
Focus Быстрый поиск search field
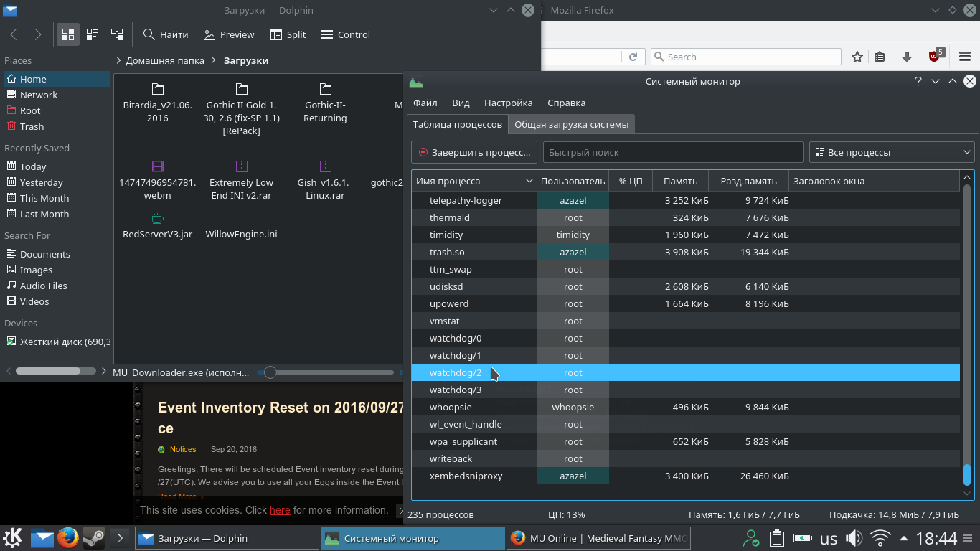[x=673, y=152]
